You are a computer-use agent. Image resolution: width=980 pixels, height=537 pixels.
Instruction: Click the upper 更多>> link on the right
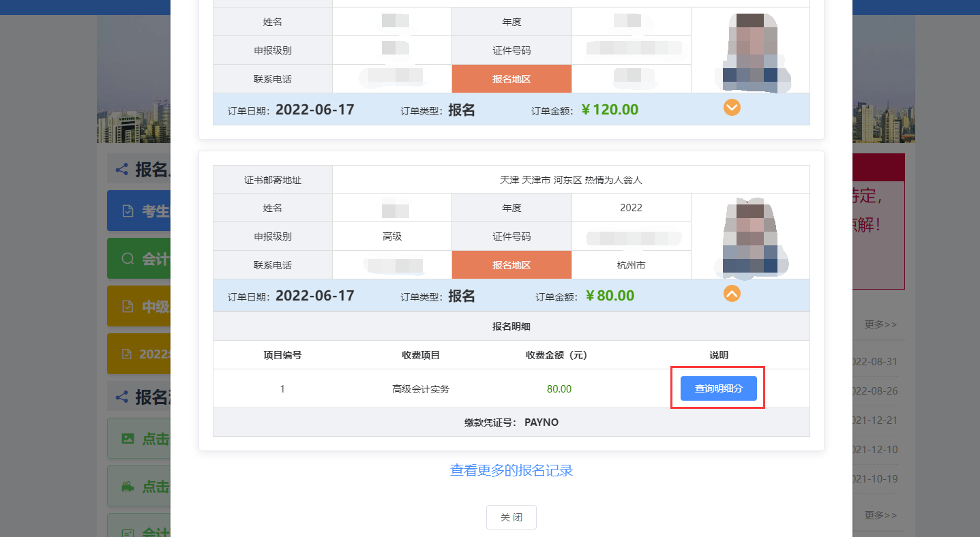click(880, 324)
